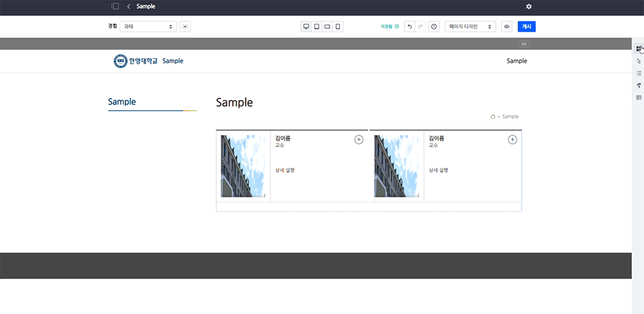Click the blue 게시 publish button

tap(526, 26)
